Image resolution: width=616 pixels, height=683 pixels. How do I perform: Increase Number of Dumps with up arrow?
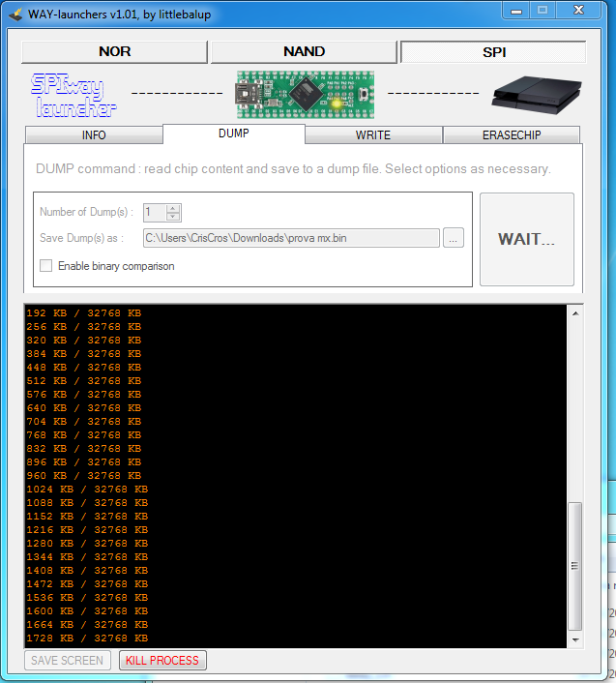[173, 208]
